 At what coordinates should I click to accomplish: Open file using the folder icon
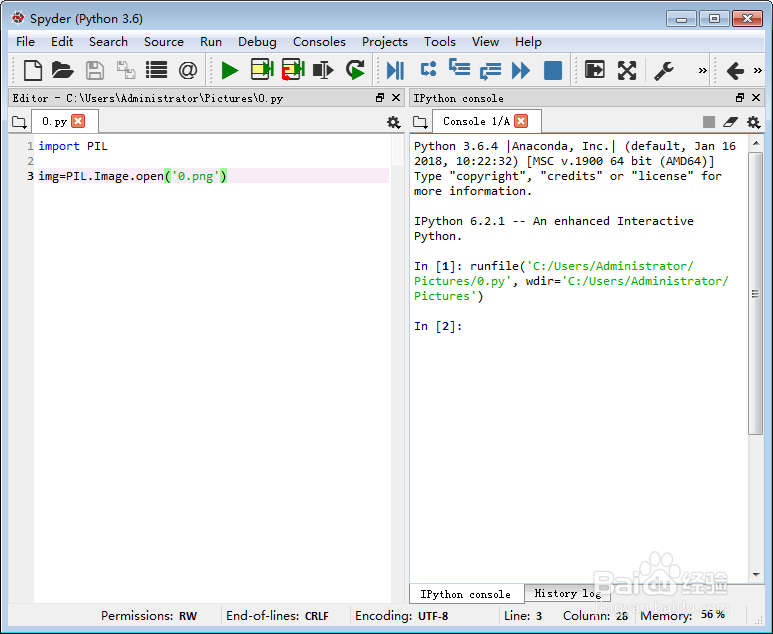click(63, 70)
